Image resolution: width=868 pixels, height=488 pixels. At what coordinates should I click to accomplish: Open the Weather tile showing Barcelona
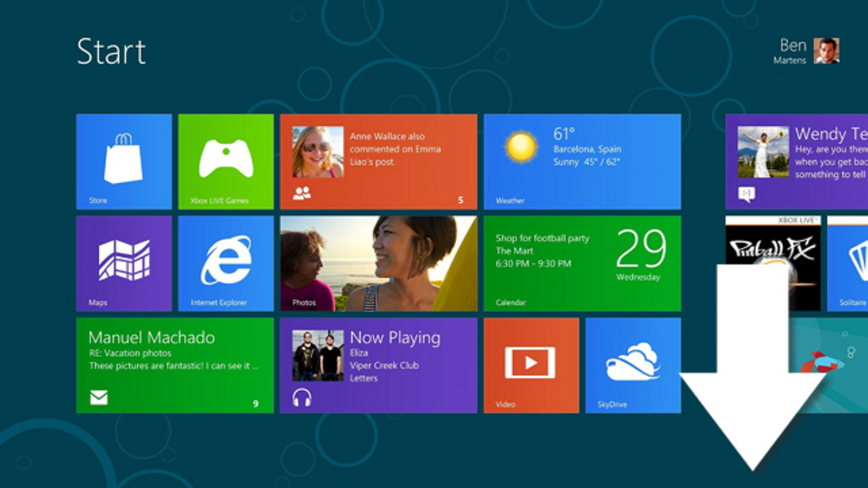(582, 162)
